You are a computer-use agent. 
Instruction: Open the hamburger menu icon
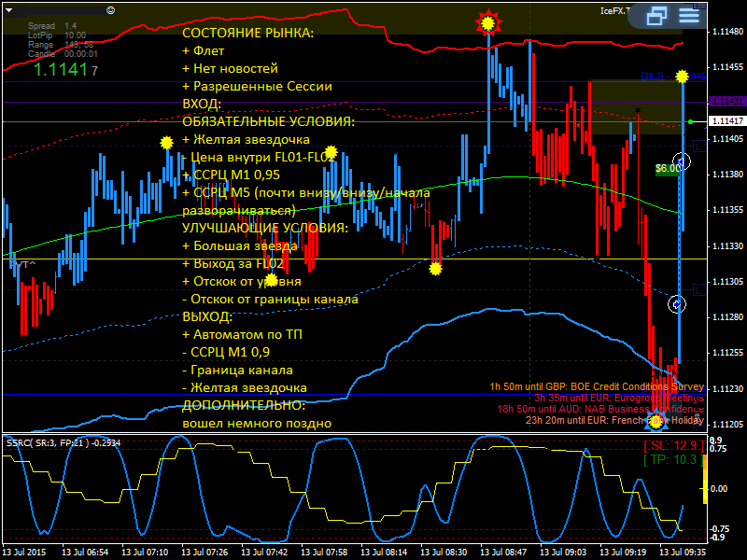(x=688, y=15)
